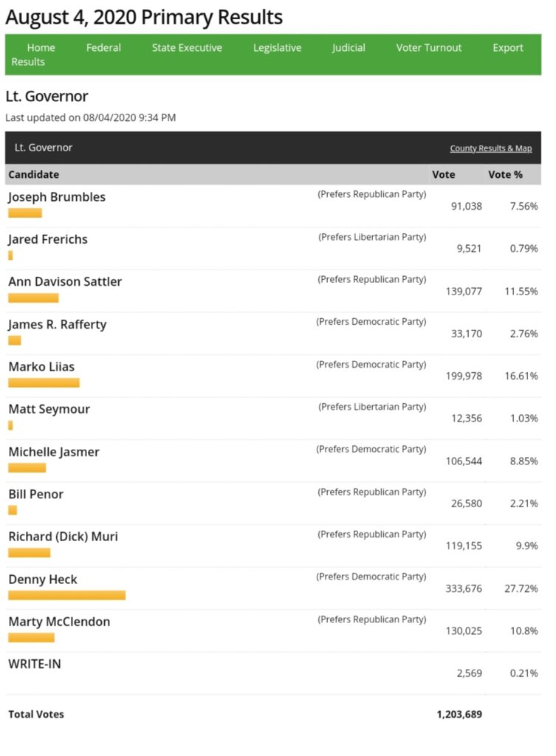Click the Vote column header
This screenshot has width=556, height=756.
pyautogui.click(x=443, y=175)
